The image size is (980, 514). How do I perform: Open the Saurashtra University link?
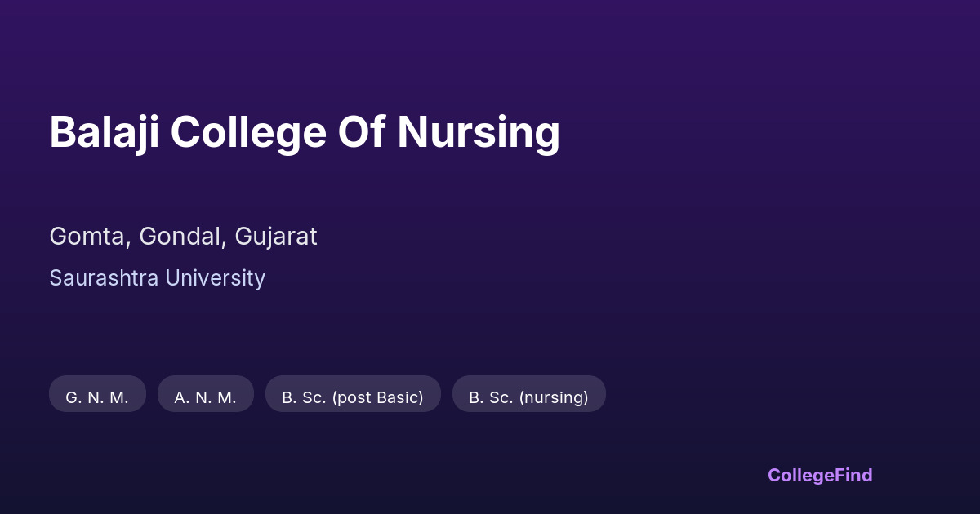click(157, 278)
